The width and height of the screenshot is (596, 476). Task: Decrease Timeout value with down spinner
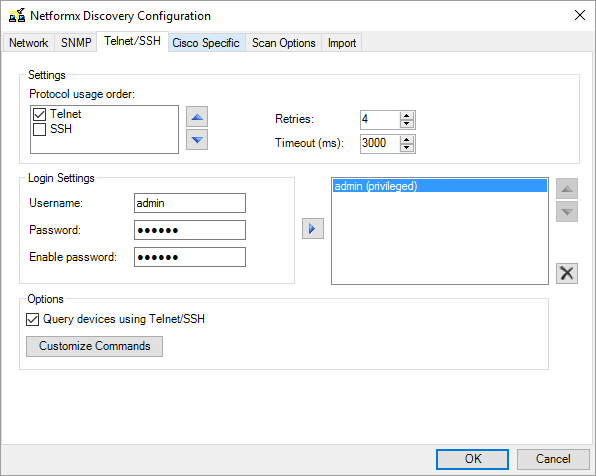[x=407, y=148]
